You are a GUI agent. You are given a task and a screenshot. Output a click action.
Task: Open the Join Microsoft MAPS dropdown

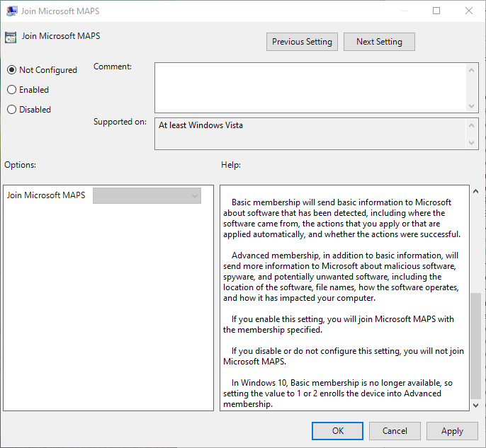click(x=147, y=196)
